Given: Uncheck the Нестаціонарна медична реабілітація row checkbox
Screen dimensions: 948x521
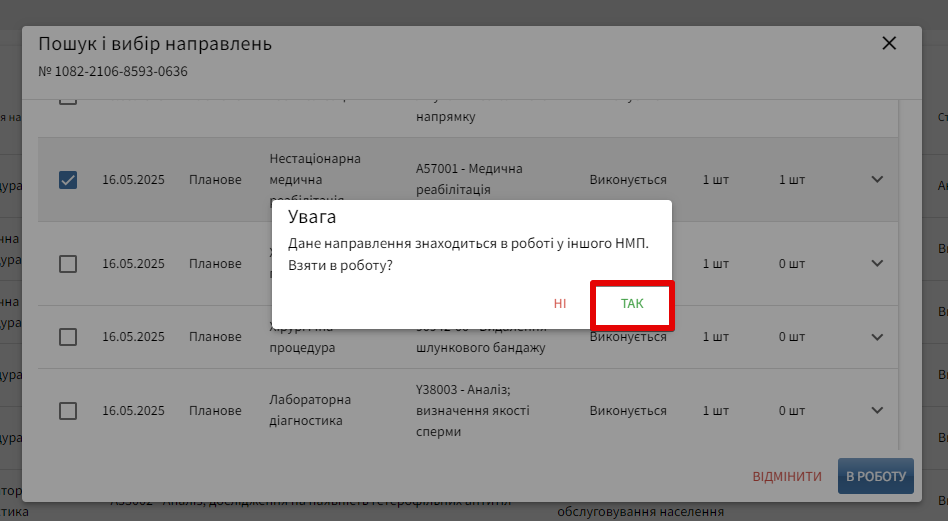Looking at the screenshot, I should tap(68, 180).
